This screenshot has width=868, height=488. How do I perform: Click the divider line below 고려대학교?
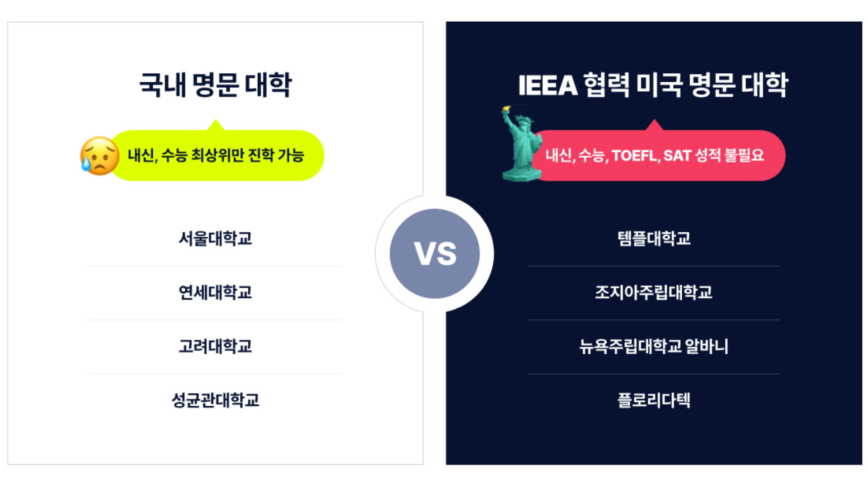(x=215, y=374)
